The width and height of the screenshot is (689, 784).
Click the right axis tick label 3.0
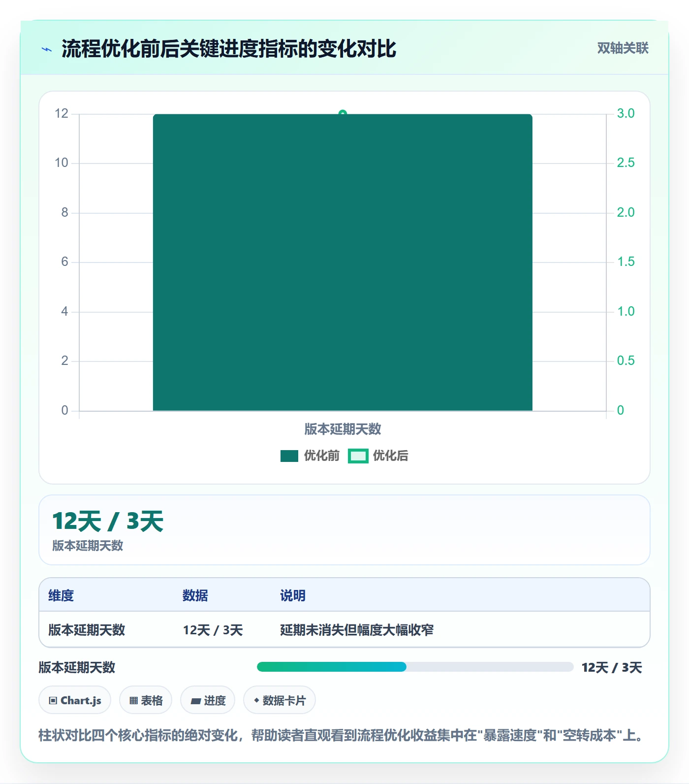coord(626,113)
